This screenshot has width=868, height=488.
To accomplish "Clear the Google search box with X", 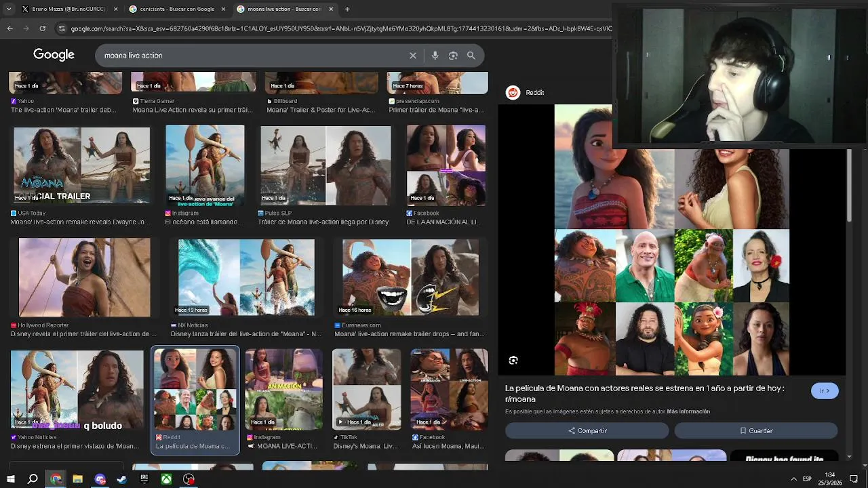I will coord(412,56).
